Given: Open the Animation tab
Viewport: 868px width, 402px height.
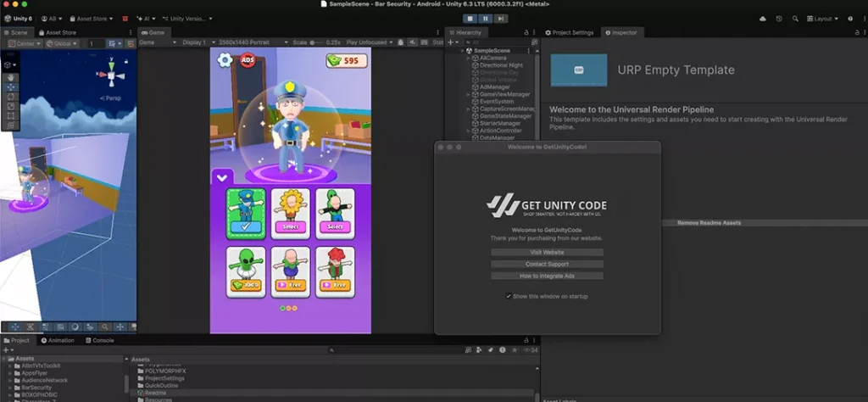Looking at the screenshot, I should coord(58,341).
